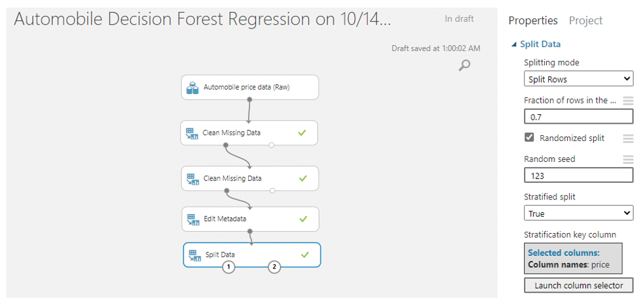Image resolution: width=644 pixels, height=301 pixels.
Task: Click the hamburger icon beside Random seed
Action: pos(628,159)
